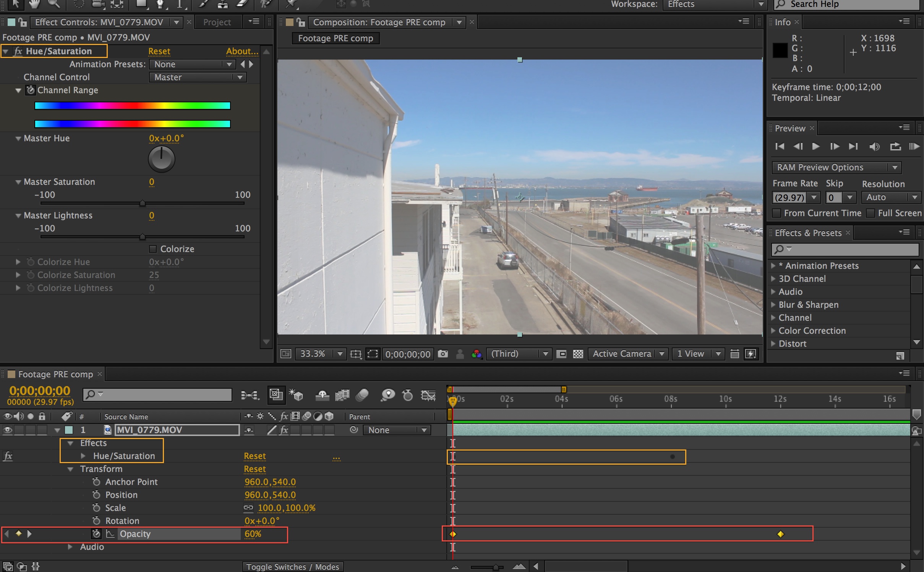Enable the Colorize checkbox
Image resolution: width=924 pixels, height=572 pixels.
pyautogui.click(x=153, y=249)
